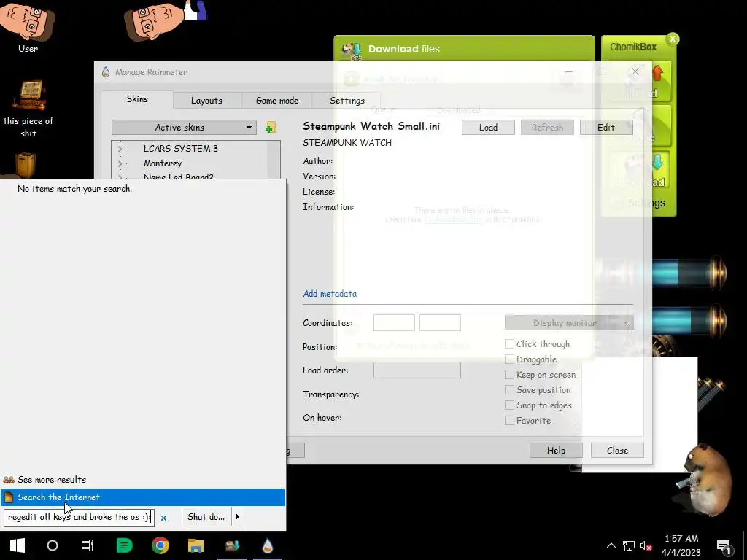Click the first Coordinates input box
747x560 pixels.
(x=394, y=322)
